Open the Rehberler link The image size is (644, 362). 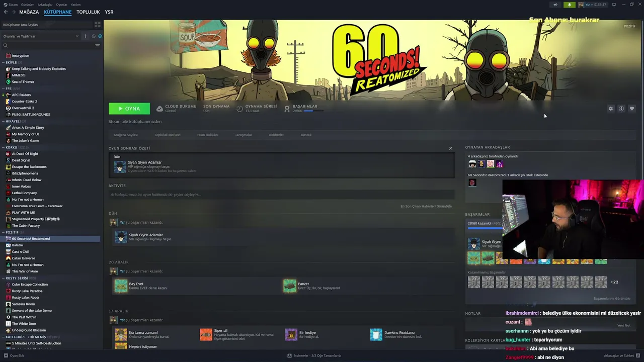[x=276, y=135]
